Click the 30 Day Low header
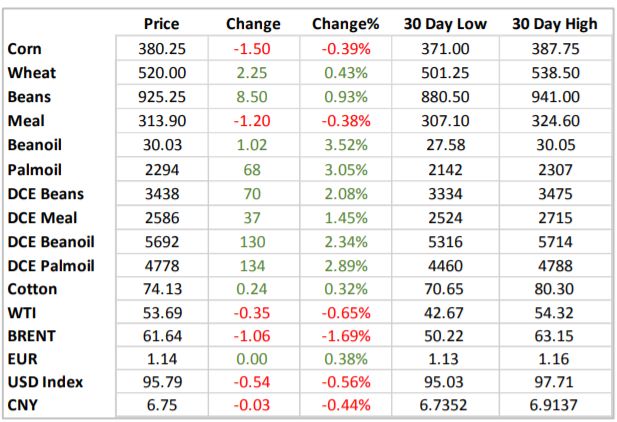Screen dimensions: 617x422 coord(447,24)
